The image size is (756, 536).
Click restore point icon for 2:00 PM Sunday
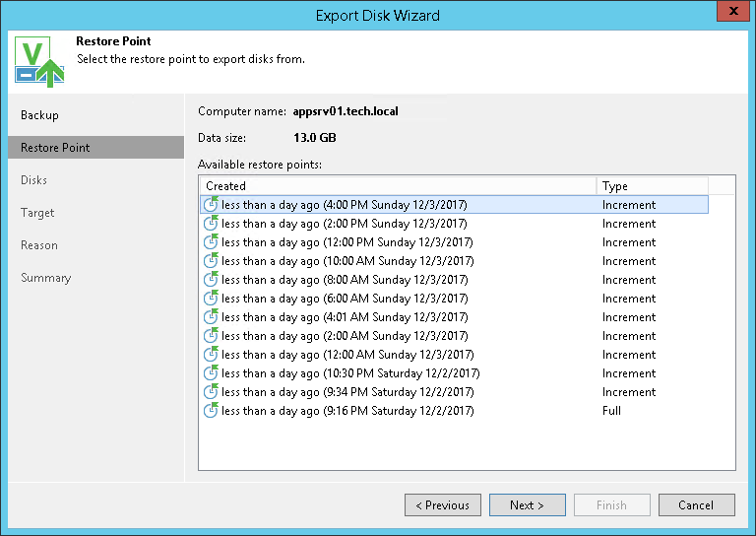(x=211, y=224)
